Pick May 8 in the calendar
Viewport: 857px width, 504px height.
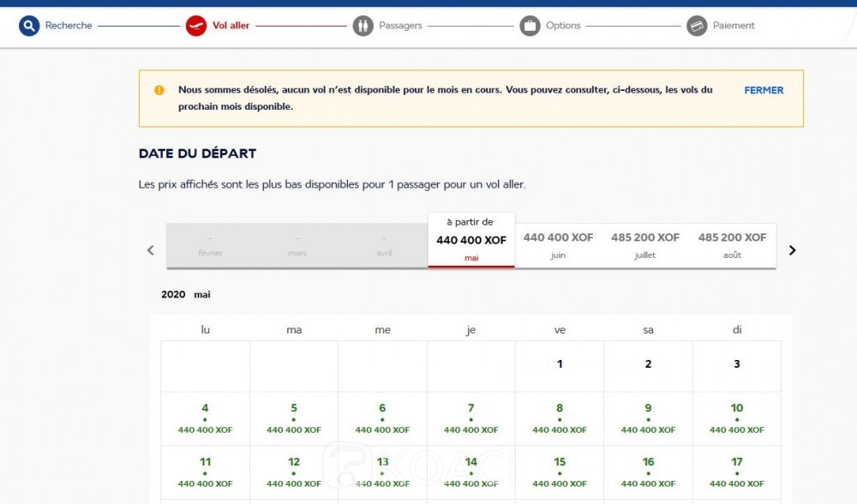coord(560,418)
